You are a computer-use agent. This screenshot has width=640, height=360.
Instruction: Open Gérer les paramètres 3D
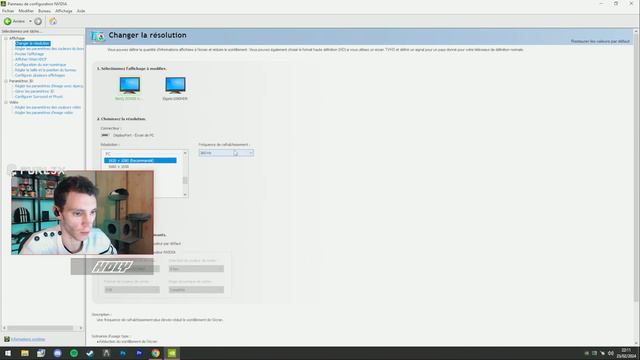(x=34, y=91)
